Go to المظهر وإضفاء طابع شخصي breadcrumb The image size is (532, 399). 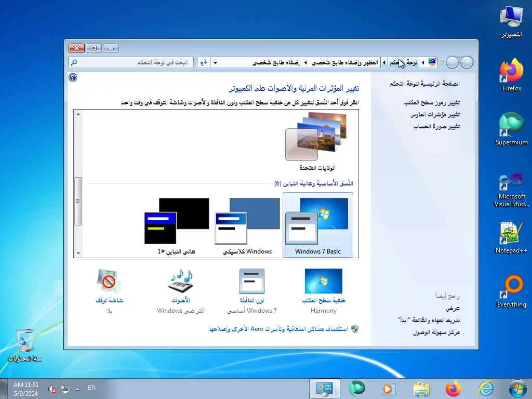[x=345, y=62]
